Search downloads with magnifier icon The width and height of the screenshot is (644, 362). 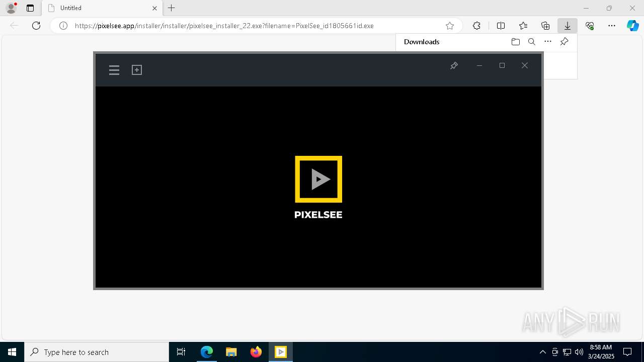tap(532, 42)
